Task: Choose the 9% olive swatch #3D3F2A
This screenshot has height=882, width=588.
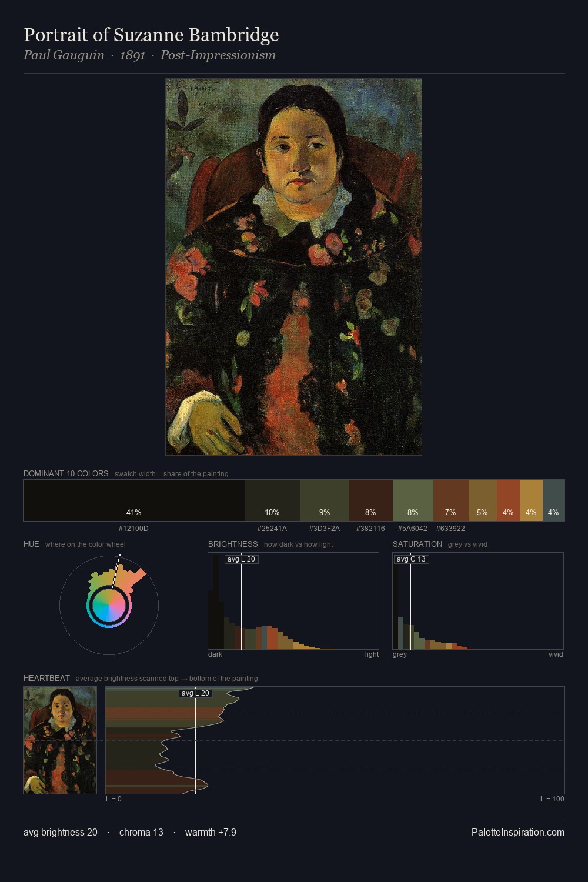Action: coord(325,500)
